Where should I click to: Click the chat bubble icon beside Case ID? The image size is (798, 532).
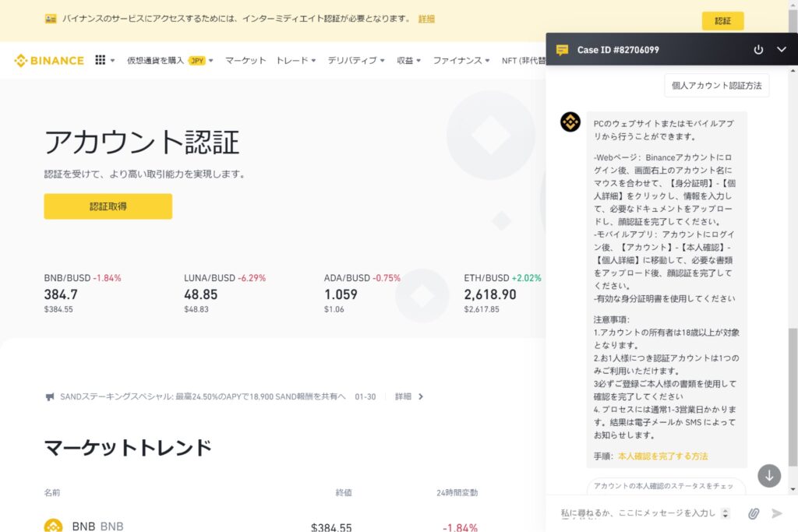tap(562, 50)
